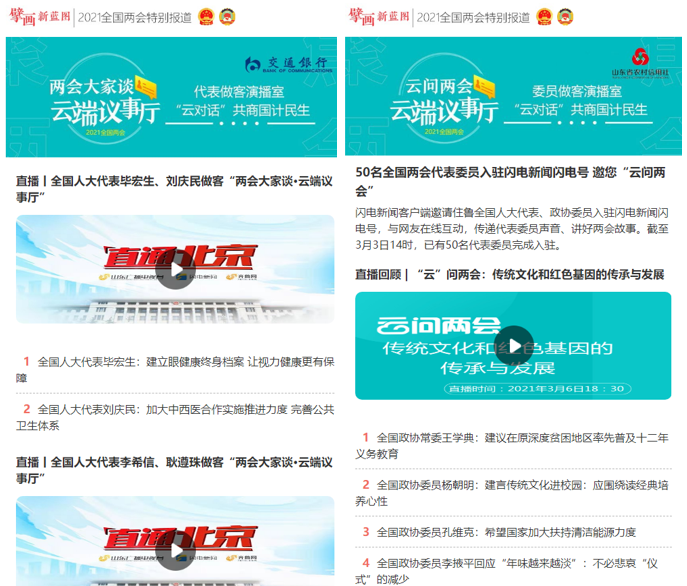Click 直播时间：2021年3月6日18:30 label

pyautogui.click(x=537, y=389)
